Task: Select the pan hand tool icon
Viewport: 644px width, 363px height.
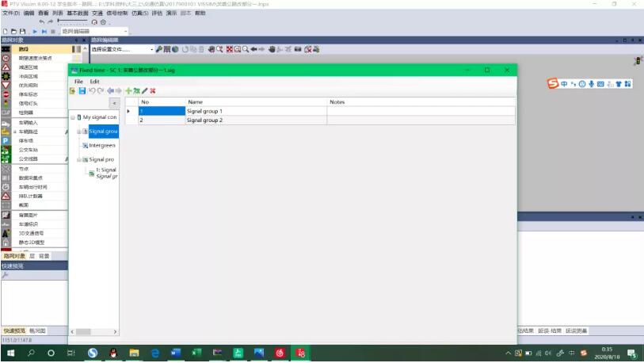Action: tap(272, 49)
